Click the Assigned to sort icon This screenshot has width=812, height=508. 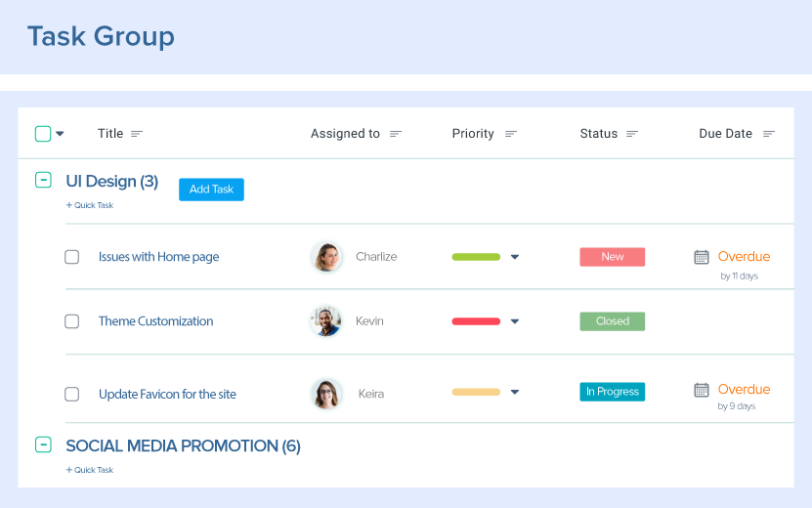click(396, 134)
